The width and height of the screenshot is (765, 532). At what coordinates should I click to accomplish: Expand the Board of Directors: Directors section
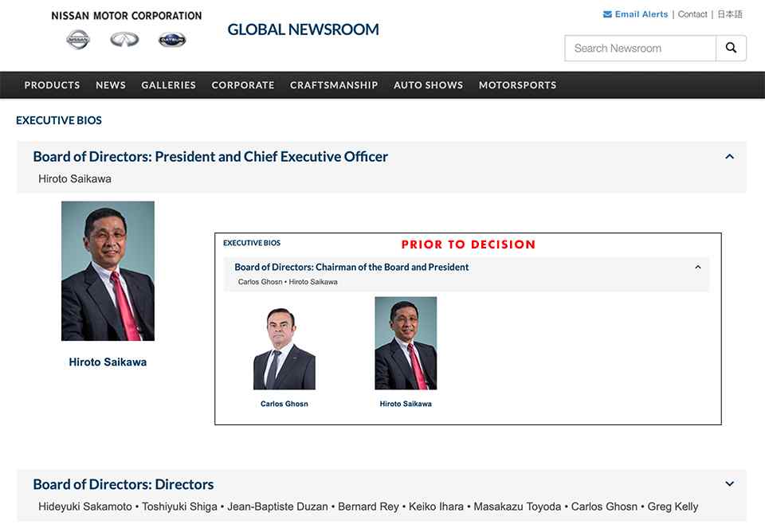coord(728,483)
